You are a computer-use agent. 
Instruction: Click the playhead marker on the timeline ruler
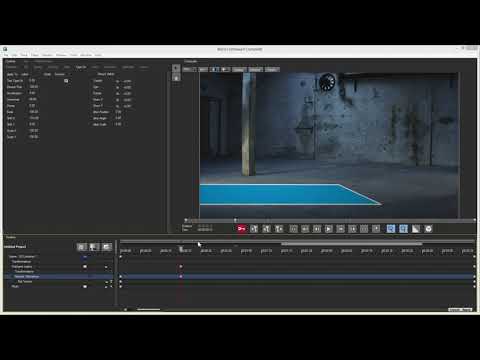(x=181, y=248)
